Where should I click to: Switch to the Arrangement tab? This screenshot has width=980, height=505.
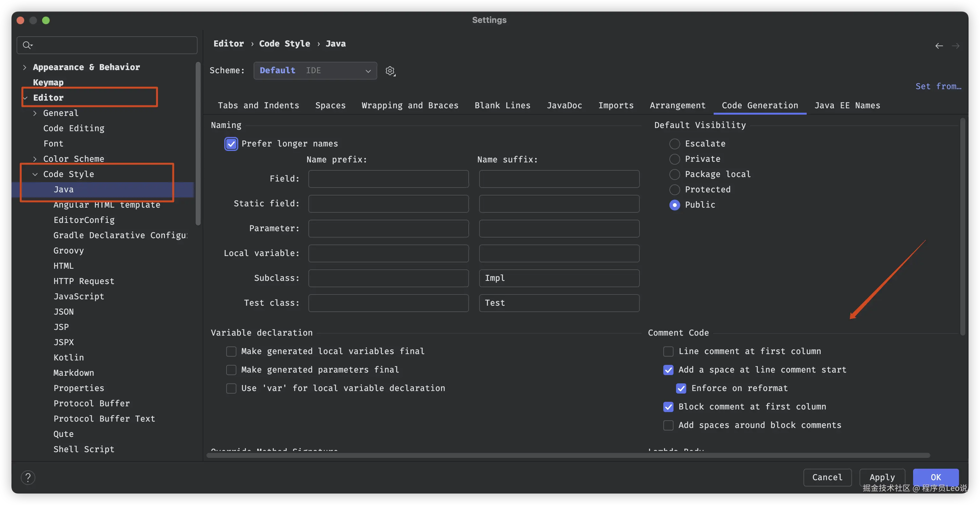coord(677,105)
